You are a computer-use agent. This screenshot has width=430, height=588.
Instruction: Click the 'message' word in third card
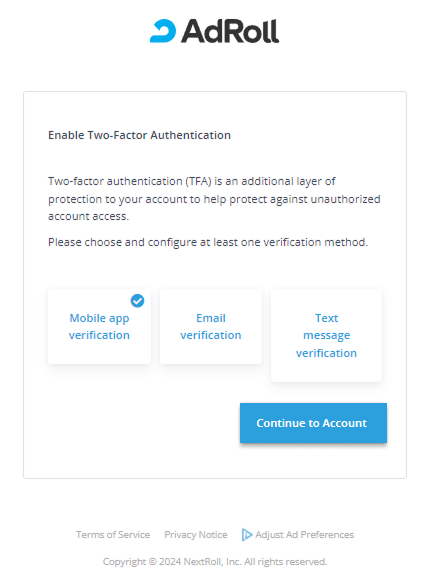(327, 335)
